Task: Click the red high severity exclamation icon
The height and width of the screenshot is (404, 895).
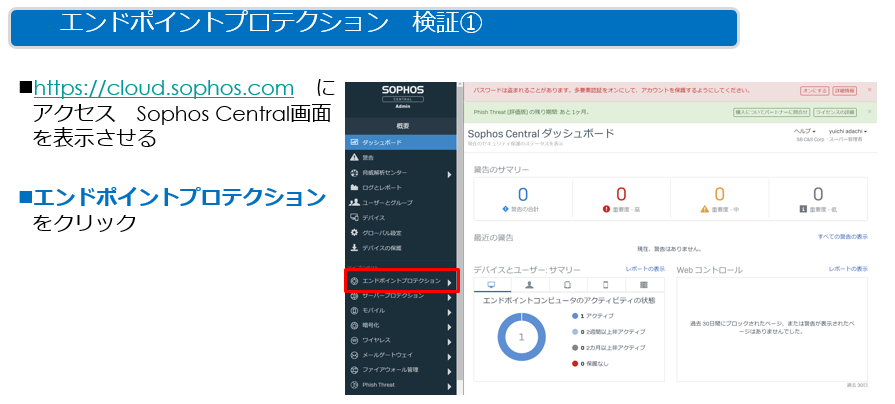Action: (x=606, y=209)
